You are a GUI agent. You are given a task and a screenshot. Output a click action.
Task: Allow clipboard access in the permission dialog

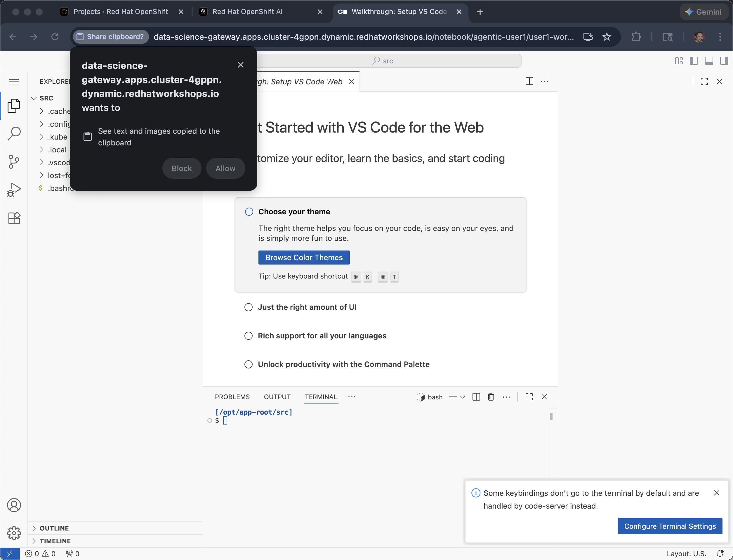click(x=225, y=168)
